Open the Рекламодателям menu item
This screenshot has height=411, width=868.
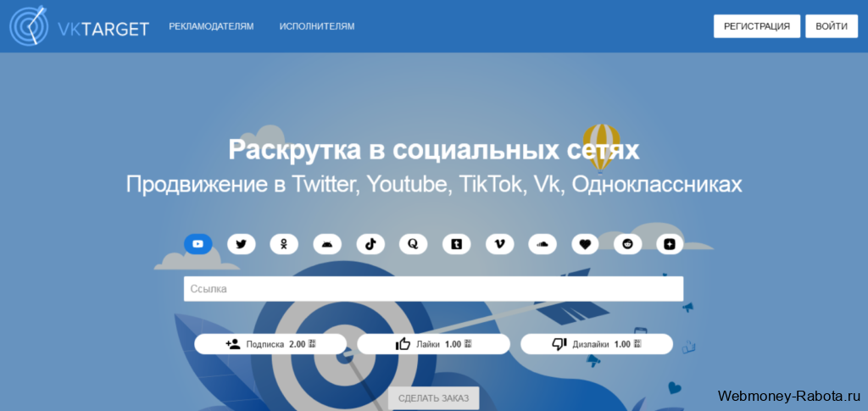tap(211, 26)
